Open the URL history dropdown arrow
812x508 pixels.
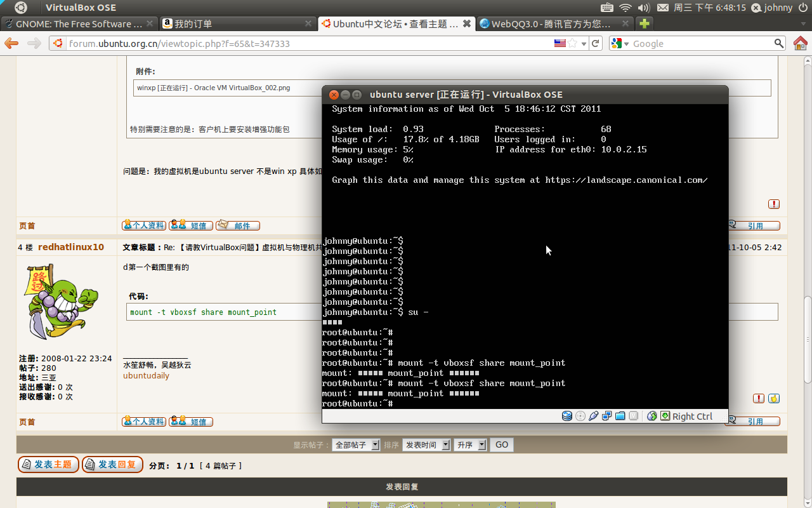pos(584,44)
